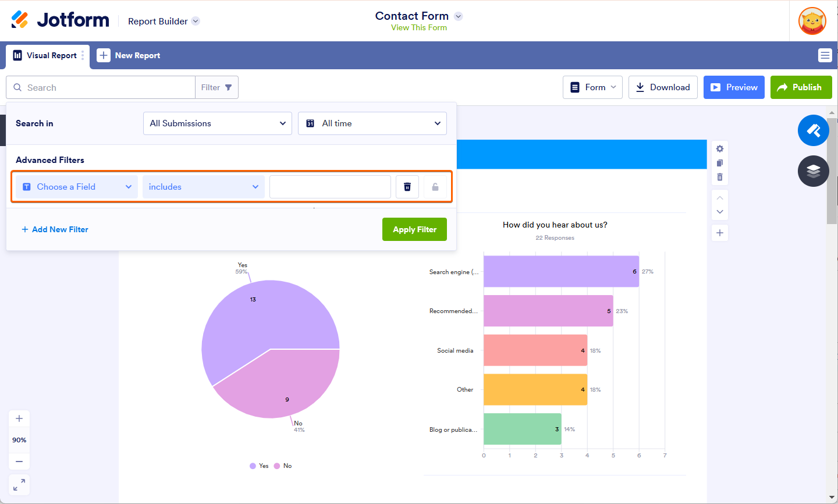Screen dimensions: 838x504
Task: Click the "Recommended..." axis label
Action: tap(453, 311)
